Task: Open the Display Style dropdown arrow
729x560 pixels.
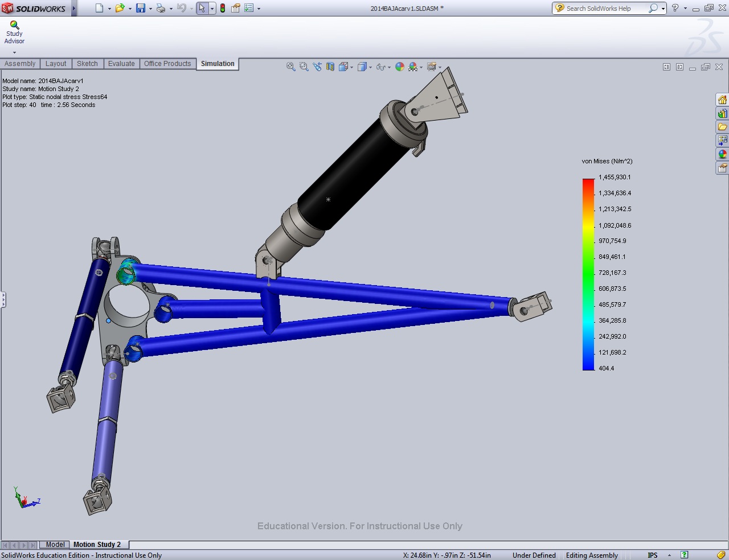Action: pos(370,67)
